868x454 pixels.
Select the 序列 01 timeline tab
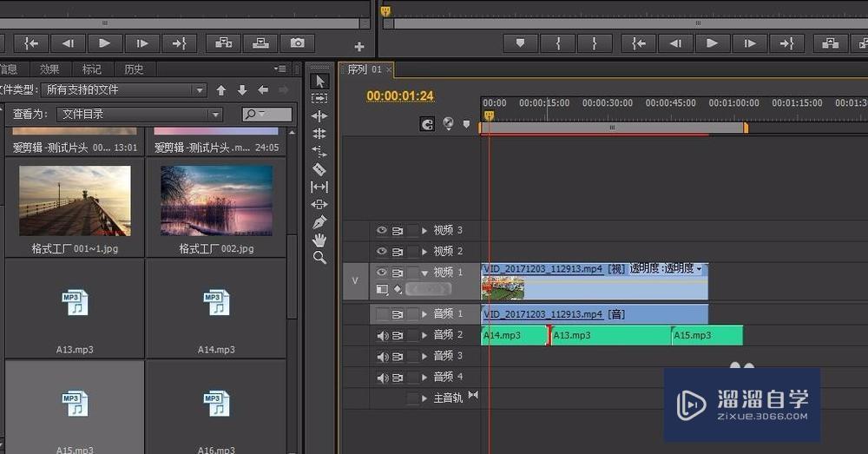tap(364, 69)
